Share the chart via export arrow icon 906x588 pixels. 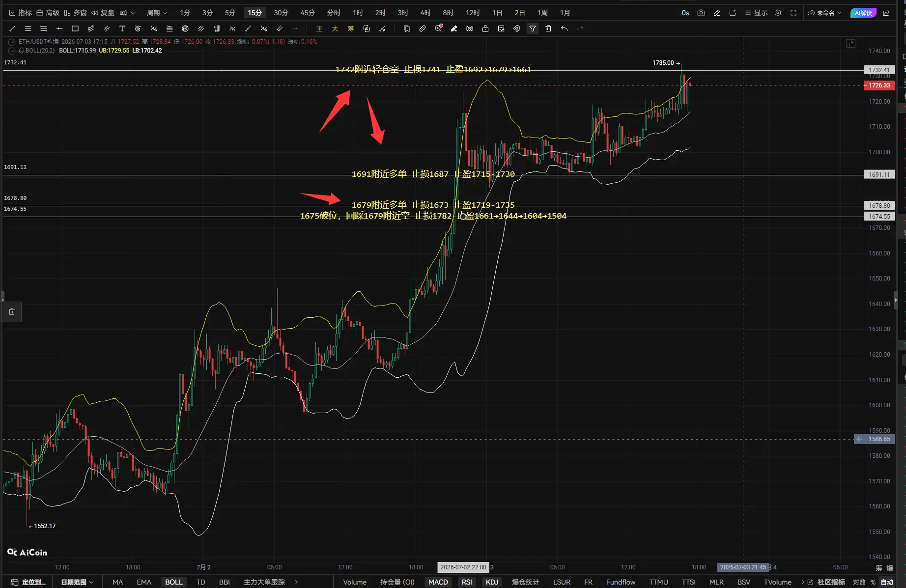(x=886, y=13)
